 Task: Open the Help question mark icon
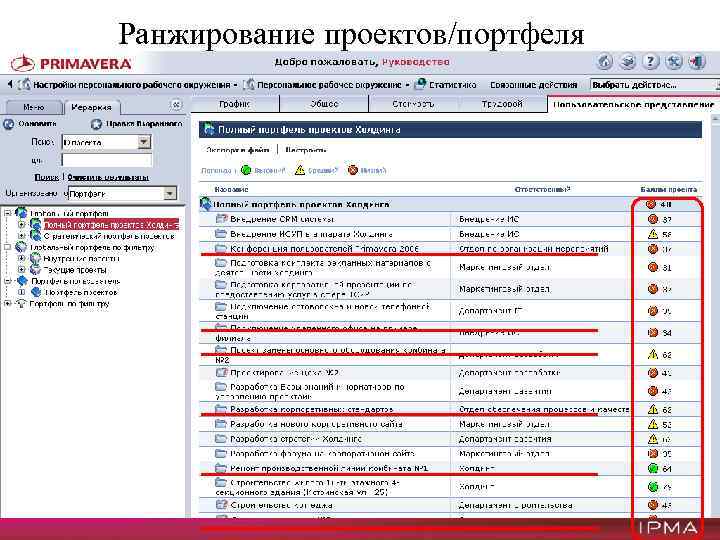[x=650, y=62]
